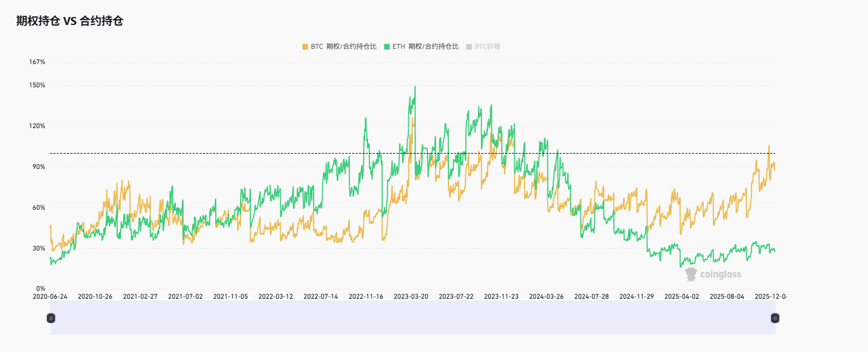
Task: Click the 167% y-axis label
Action: [37, 62]
